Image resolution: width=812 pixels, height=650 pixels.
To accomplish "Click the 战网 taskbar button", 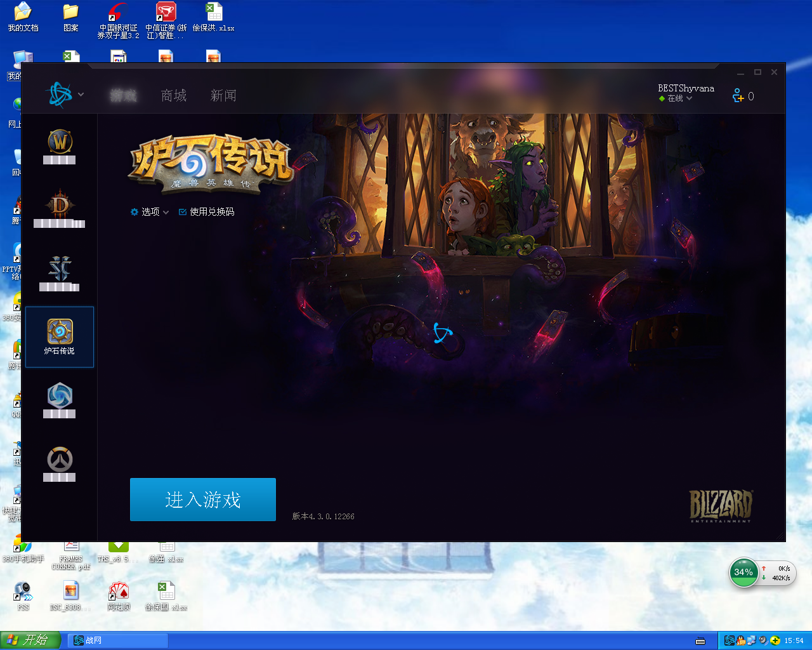I will click(117, 640).
